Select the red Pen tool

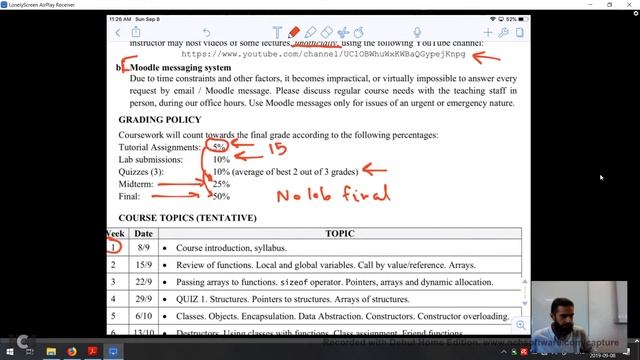(x=293, y=32)
